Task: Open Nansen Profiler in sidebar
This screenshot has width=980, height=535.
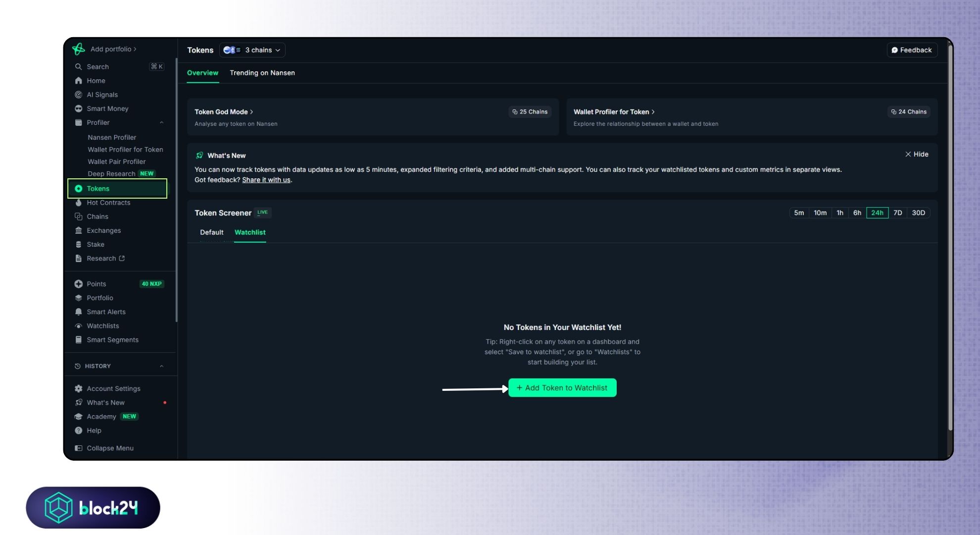Action: click(x=112, y=137)
